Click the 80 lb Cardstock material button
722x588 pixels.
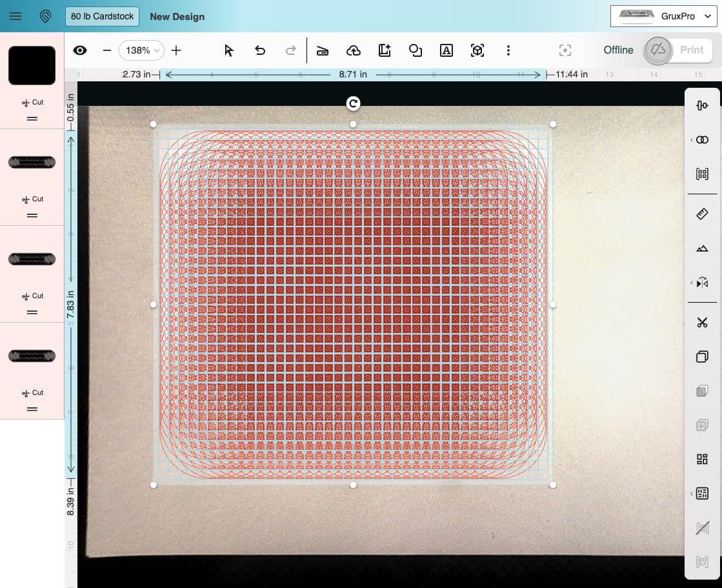click(x=102, y=16)
